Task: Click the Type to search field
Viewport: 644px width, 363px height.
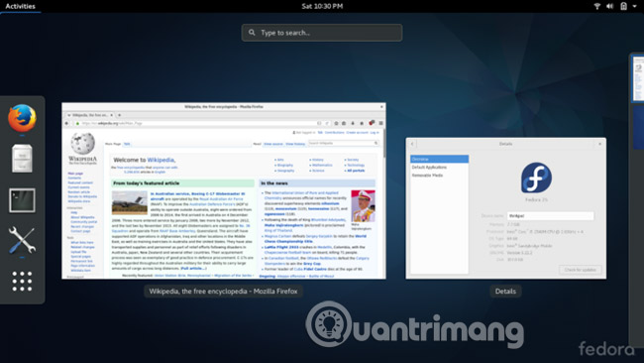Action: (x=322, y=33)
